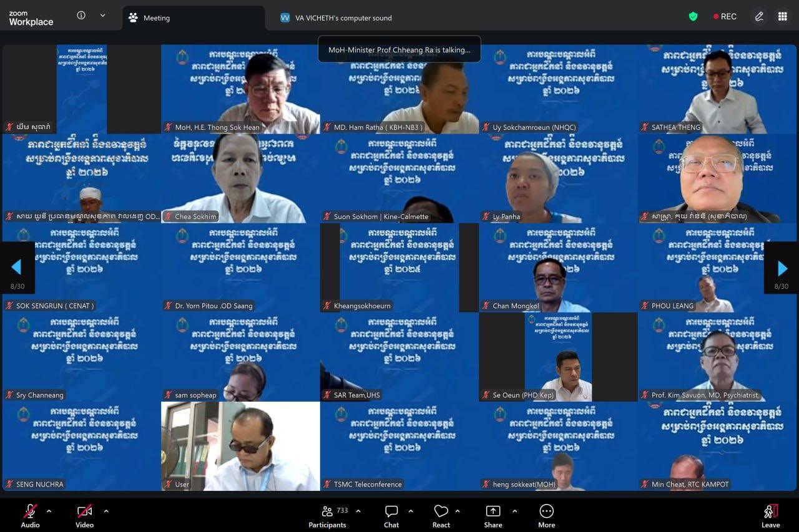Screen dimensions: 799x532
Task: Expand the Chat options caret
Action: (411, 511)
